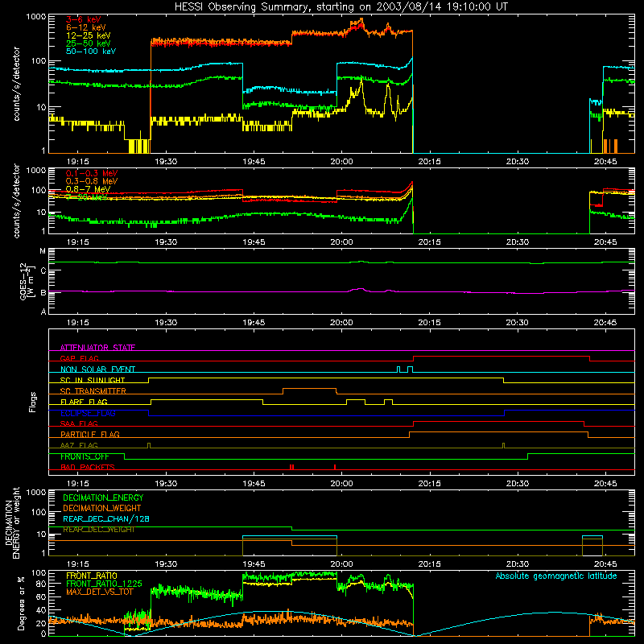Click the "A" class label on GOES axis

tap(43, 312)
